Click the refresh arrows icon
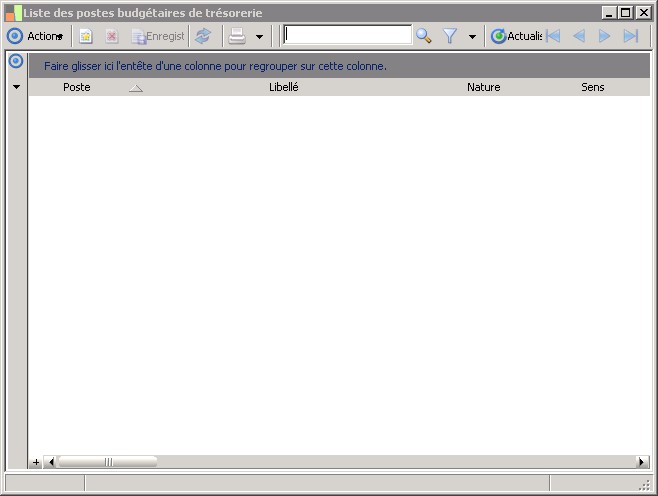Image resolution: width=658 pixels, height=496 pixels. point(203,36)
